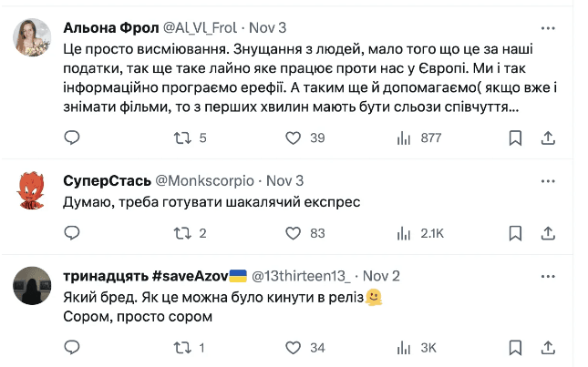Open more options on СуперСтась's tweet

point(548,181)
